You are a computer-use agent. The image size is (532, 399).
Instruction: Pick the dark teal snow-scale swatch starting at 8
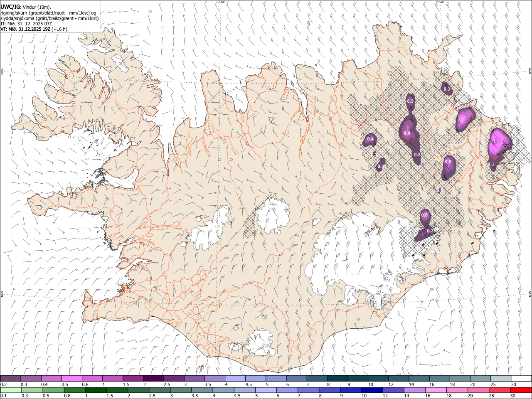coord(337,378)
